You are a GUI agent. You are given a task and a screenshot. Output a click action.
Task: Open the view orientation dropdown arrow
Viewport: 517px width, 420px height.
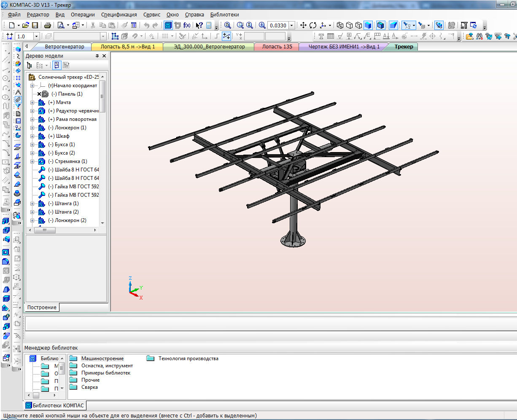(x=330, y=25)
